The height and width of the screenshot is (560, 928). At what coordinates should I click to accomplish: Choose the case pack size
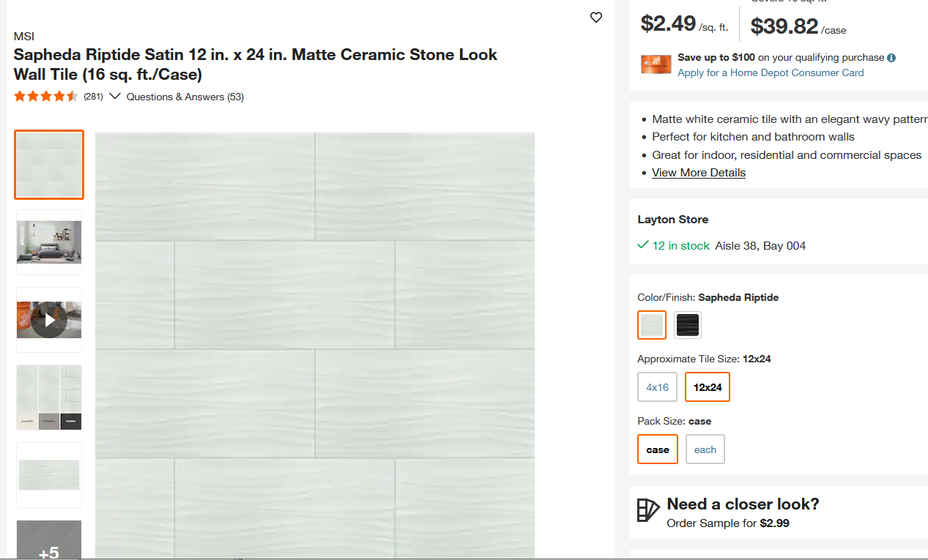658,449
